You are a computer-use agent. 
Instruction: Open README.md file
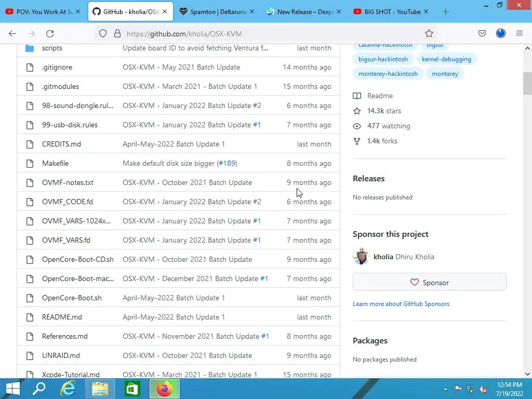click(x=62, y=317)
